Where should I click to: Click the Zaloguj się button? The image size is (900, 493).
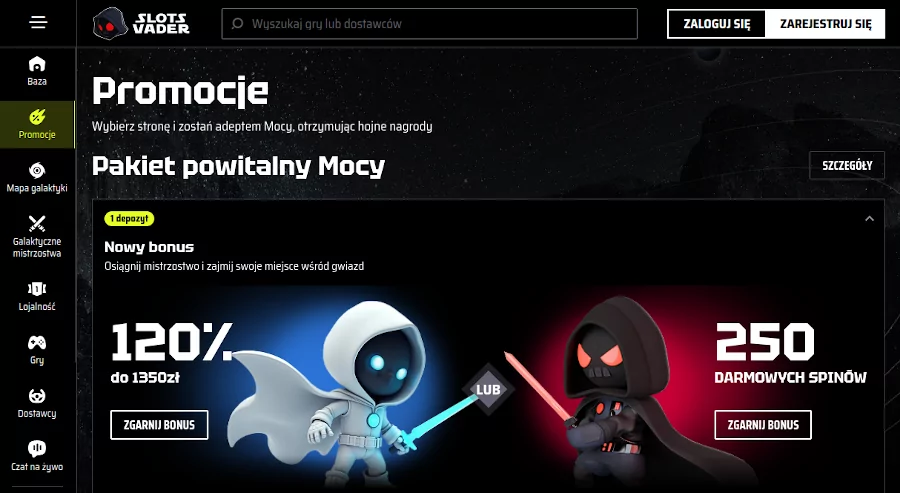716,24
